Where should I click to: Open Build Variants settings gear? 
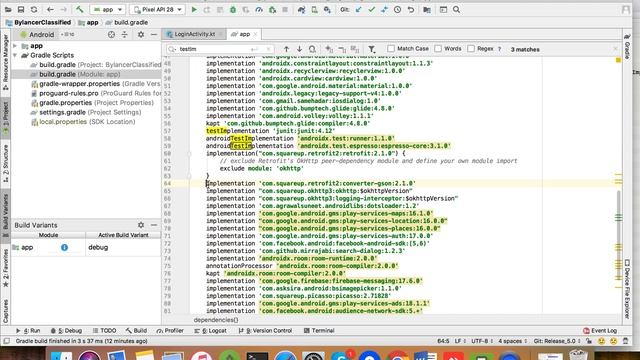click(x=141, y=225)
